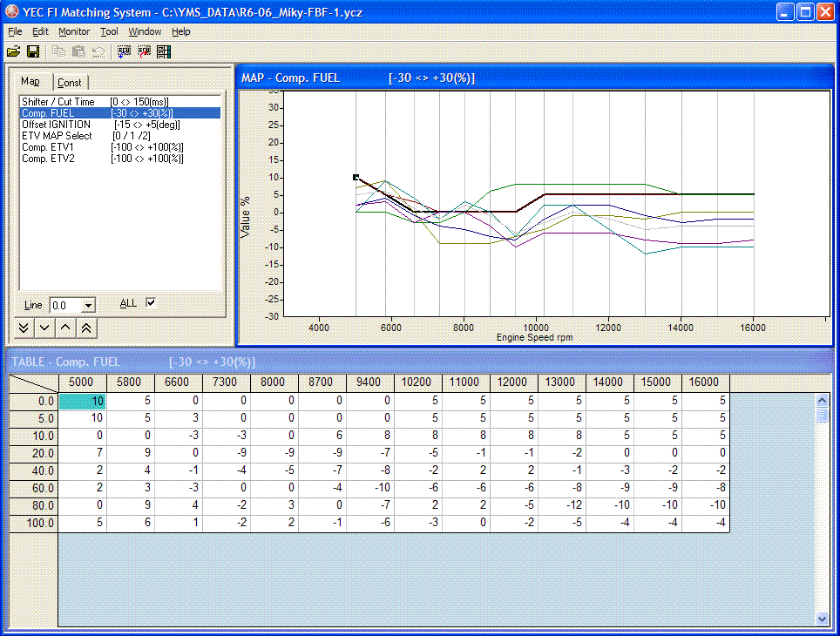Select Offset IGNITION in the map list
The image size is (840, 636).
120,125
